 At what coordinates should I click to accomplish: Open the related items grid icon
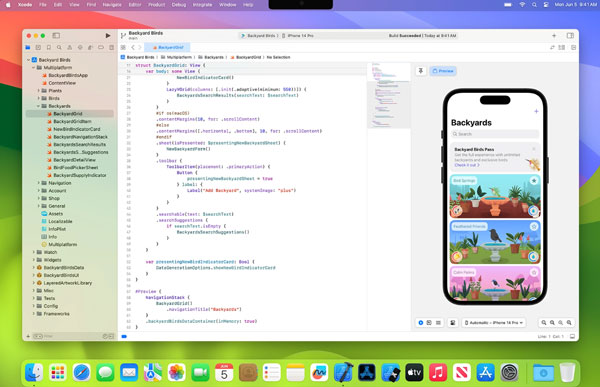pos(123,47)
